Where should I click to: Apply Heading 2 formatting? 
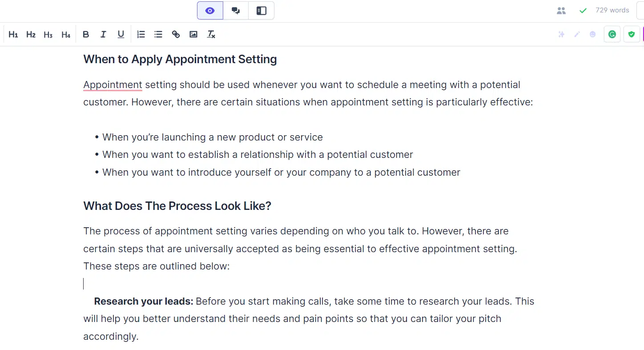coord(31,34)
